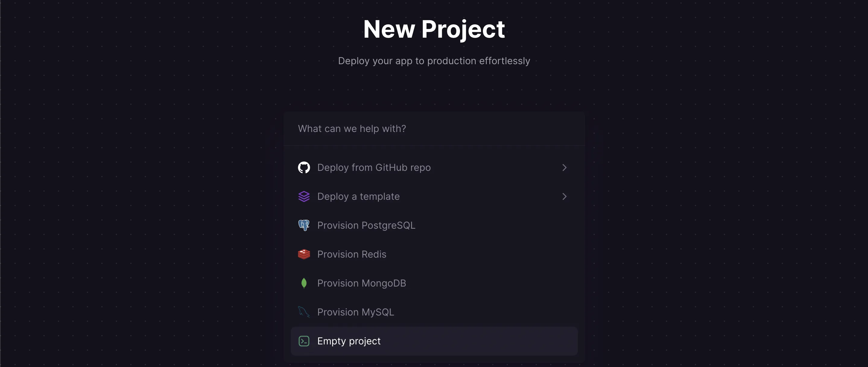Click the MySQL dolphin icon
Viewport: 868px width, 367px height.
(304, 312)
